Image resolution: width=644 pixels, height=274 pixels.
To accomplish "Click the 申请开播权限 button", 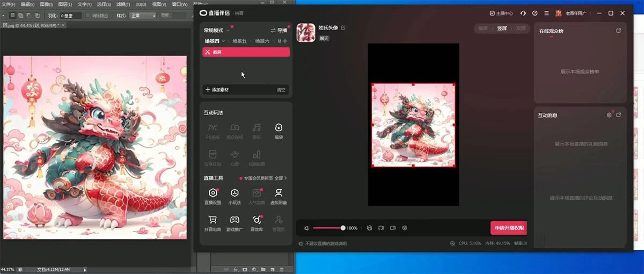I will coord(508,228).
